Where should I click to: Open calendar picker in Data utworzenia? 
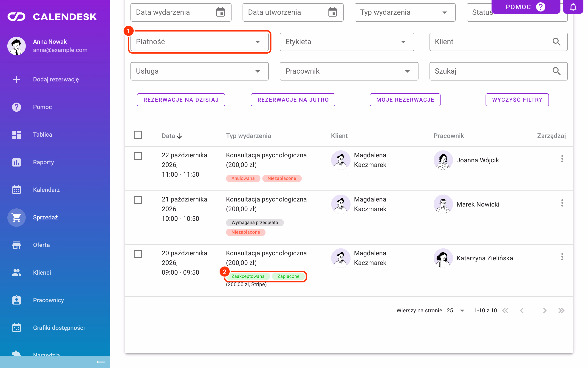(332, 12)
